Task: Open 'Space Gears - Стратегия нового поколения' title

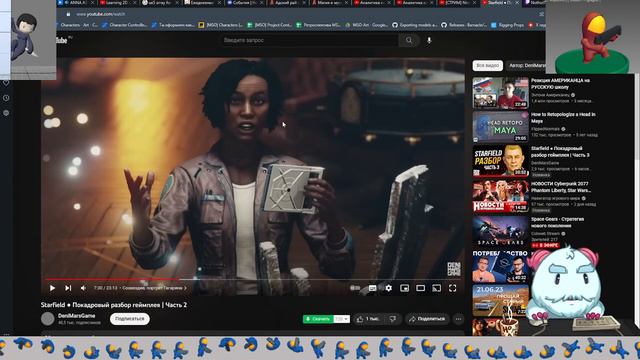Action: pyautogui.click(x=558, y=222)
